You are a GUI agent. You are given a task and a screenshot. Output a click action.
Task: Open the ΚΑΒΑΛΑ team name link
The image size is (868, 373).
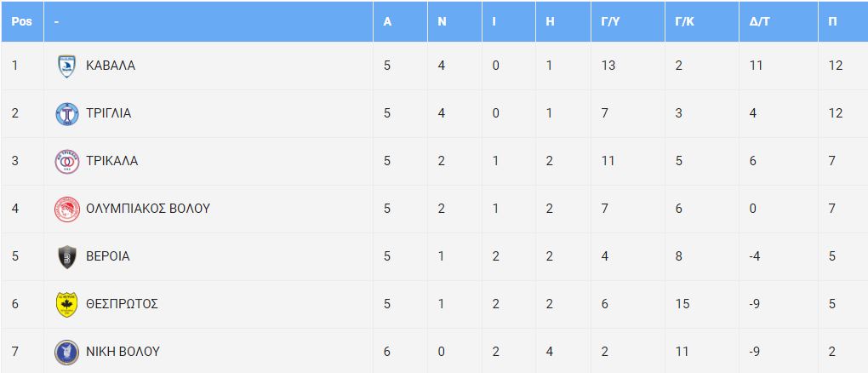(111, 66)
